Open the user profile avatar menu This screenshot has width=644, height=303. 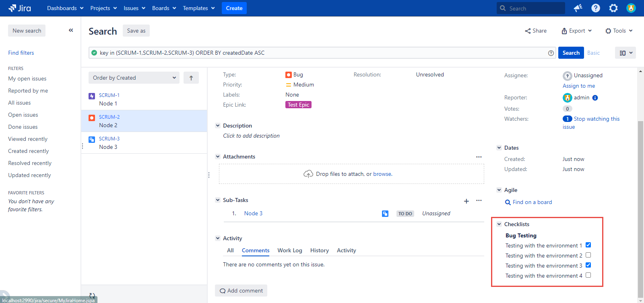coord(631,8)
